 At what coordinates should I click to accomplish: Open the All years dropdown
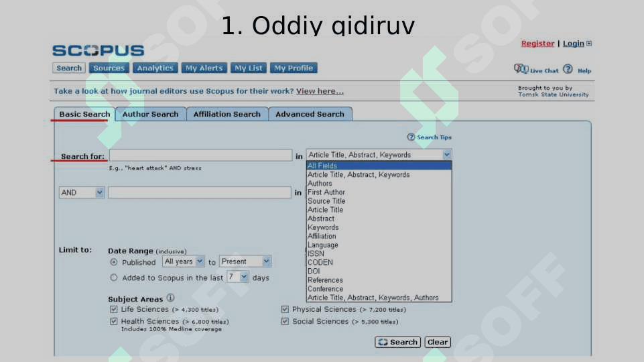tap(183, 261)
